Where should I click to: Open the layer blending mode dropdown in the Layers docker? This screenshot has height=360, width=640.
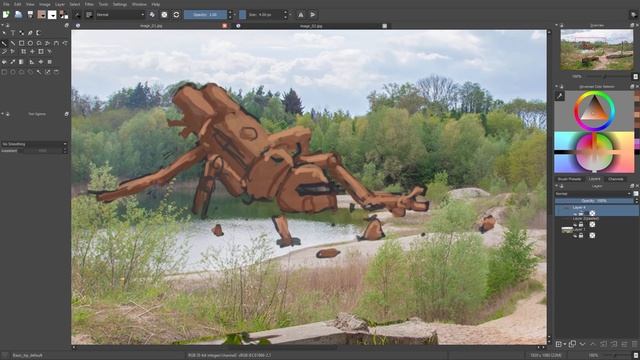(593, 194)
